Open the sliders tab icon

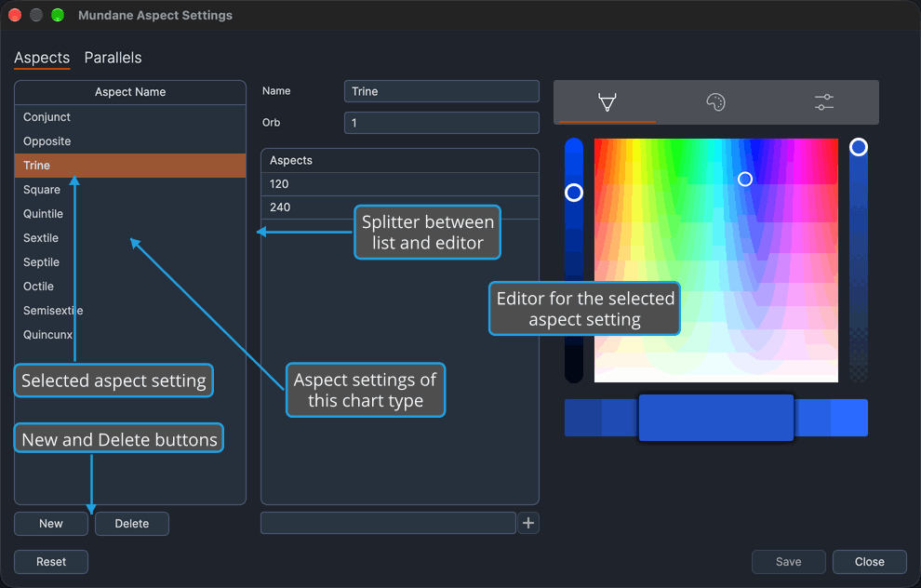pyautogui.click(x=824, y=102)
